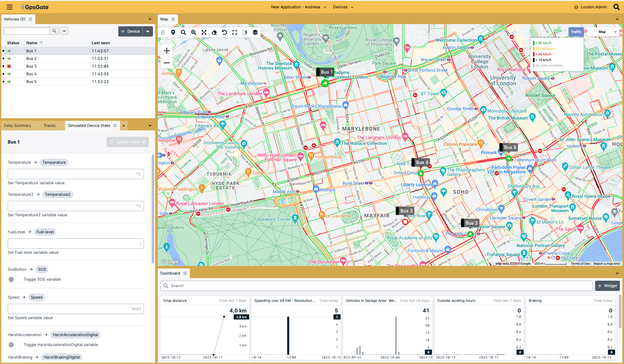This screenshot has width=624, height=364.
Task: Click the map search tool icon
Action: coord(183,32)
